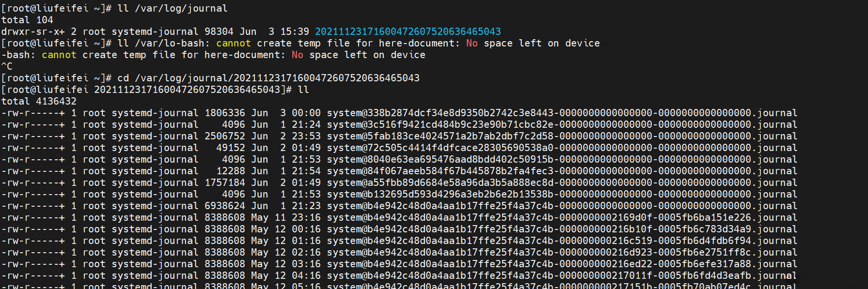The width and height of the screenshot is (868, 289).
Task: Click the system@b132695d journal filename
Action: pos(561,194)
